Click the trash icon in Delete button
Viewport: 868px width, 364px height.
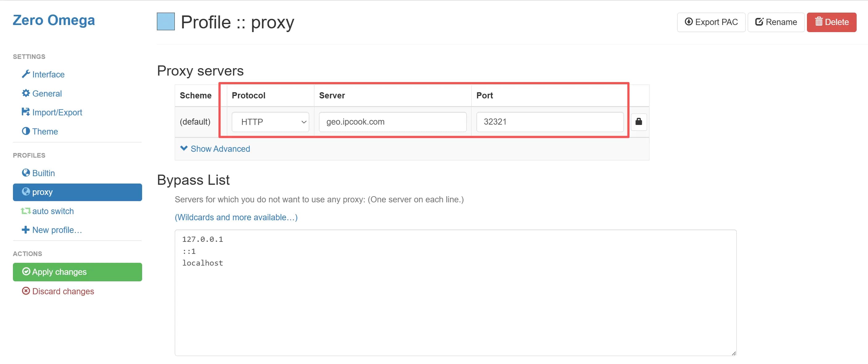(819, 22)
